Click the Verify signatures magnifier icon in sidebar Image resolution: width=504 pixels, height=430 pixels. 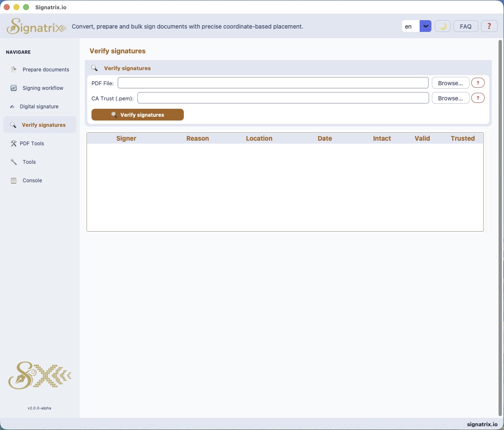pos(13,125)
